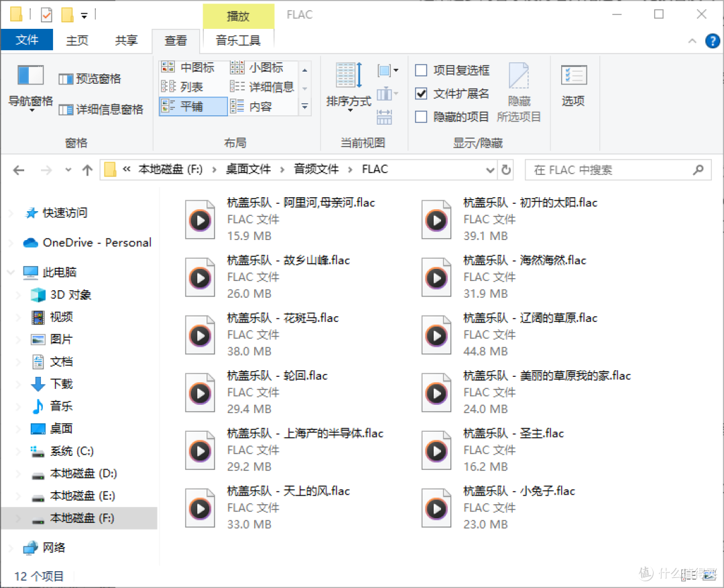Refresh the FLAC folder
The width and height of the screenshot is (724, 588).
click(507, 170)
